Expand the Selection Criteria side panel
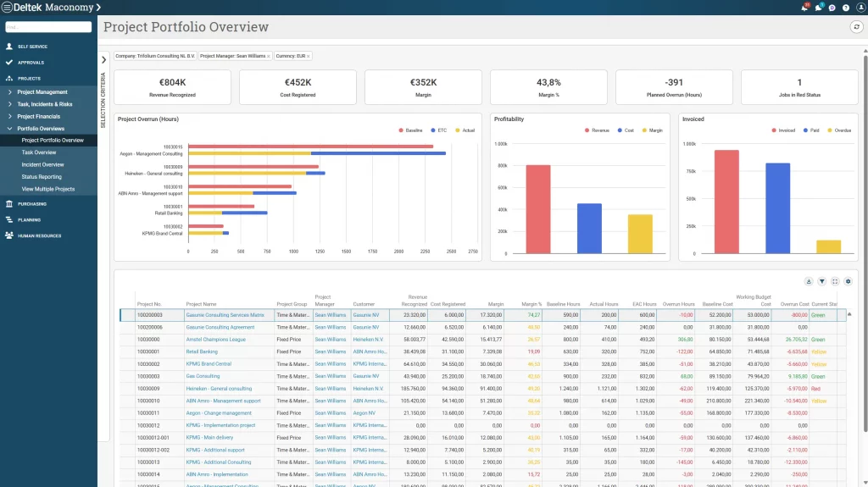Image resolution: width=868 pixels, height=487 pixels. pos(103,60)
